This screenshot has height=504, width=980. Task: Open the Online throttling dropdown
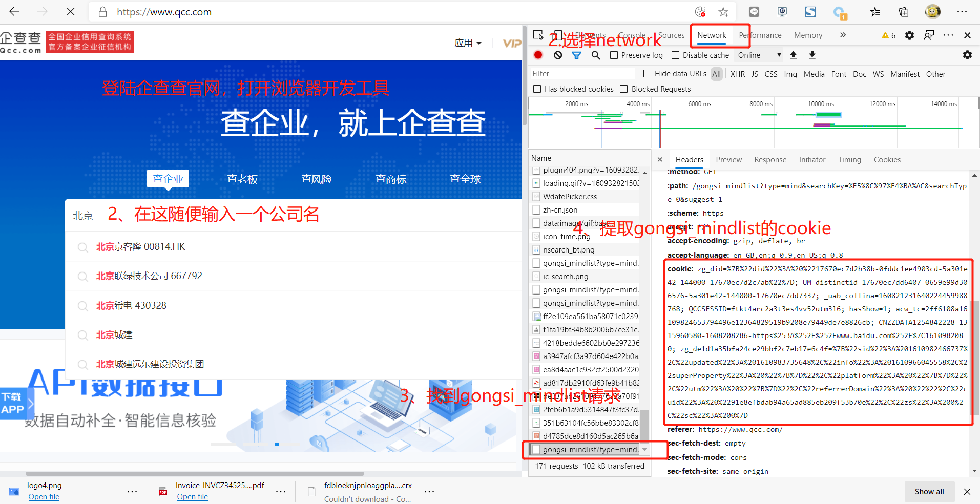pos(760,55)
